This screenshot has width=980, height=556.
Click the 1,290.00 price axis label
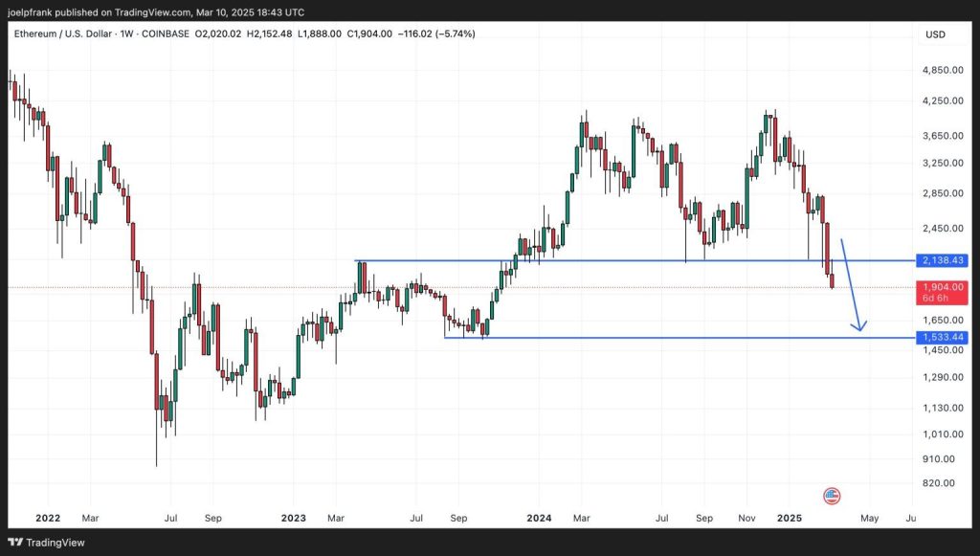943,377
